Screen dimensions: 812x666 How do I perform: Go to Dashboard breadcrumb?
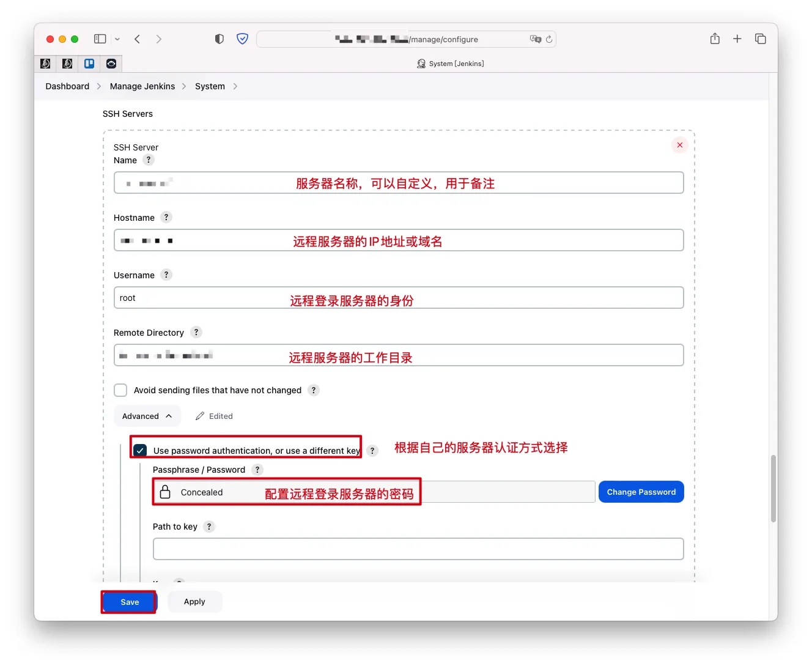(67, 86)
